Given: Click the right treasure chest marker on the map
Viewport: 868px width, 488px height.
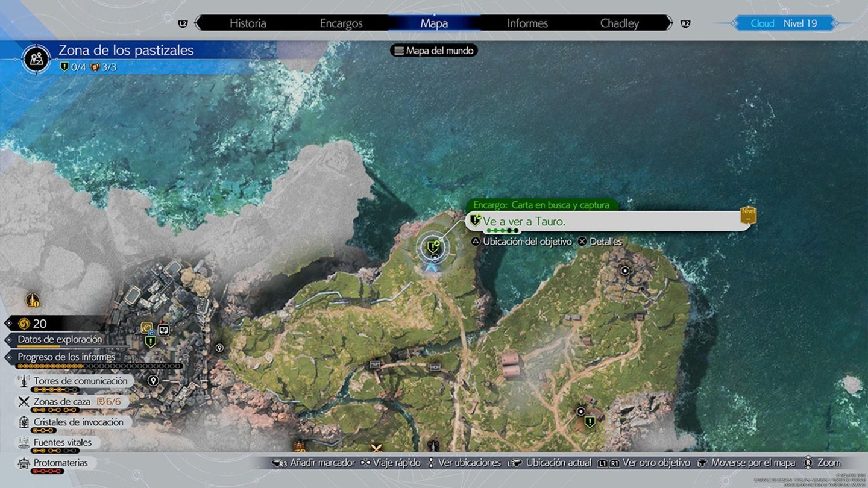Looking at the screenshot, I should coord(435,367).
